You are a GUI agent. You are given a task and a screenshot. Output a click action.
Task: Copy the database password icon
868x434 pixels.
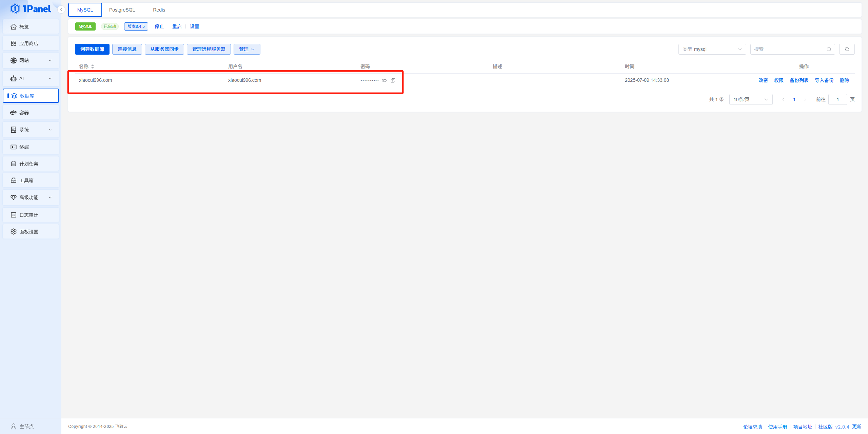pos(393,80)
